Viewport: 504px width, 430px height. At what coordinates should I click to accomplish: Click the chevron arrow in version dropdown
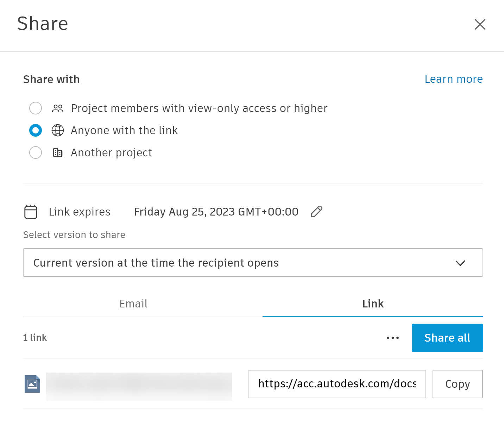pyautogui.click(x=460, y=263)
